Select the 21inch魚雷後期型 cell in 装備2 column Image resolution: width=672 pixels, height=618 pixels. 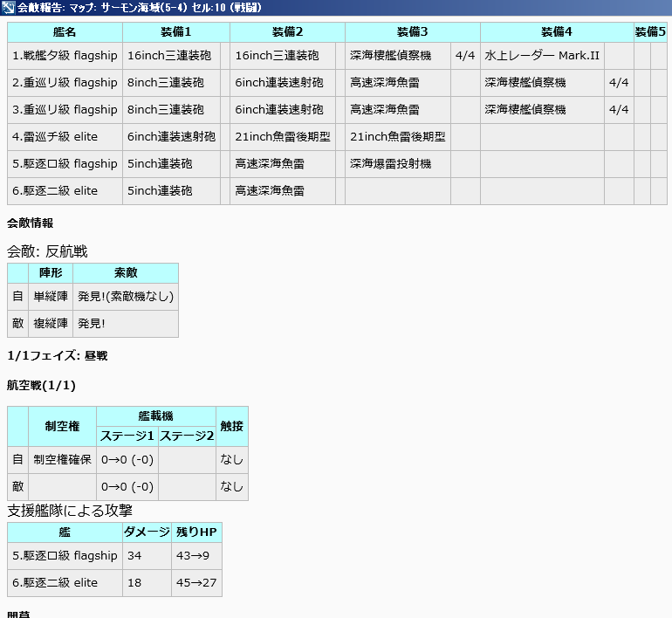[283, 137]
